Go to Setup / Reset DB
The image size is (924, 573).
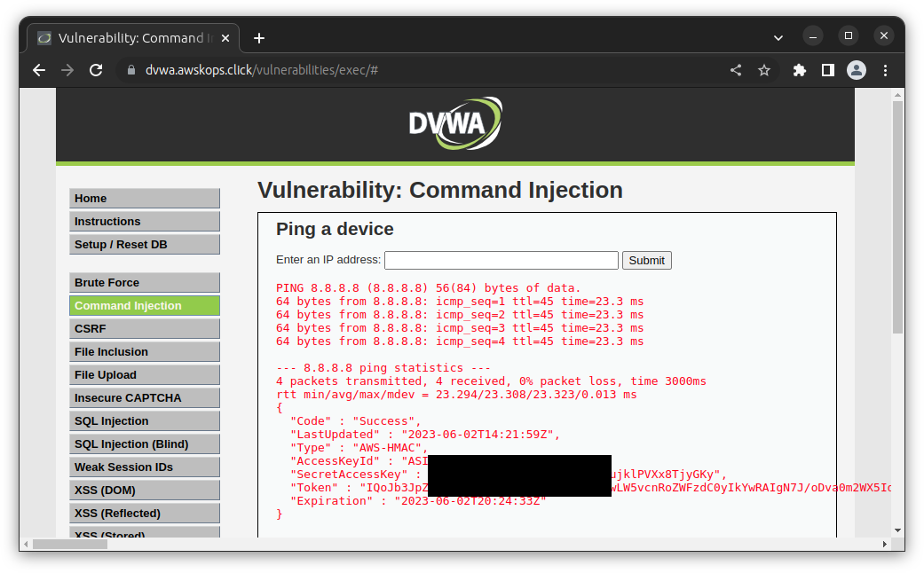point(145,245)
